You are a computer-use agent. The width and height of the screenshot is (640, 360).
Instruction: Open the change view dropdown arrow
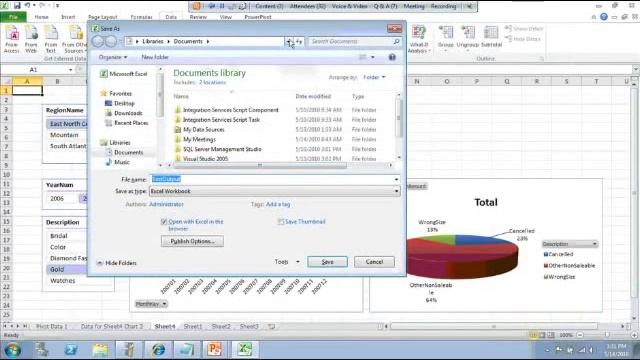coord(373,57)
